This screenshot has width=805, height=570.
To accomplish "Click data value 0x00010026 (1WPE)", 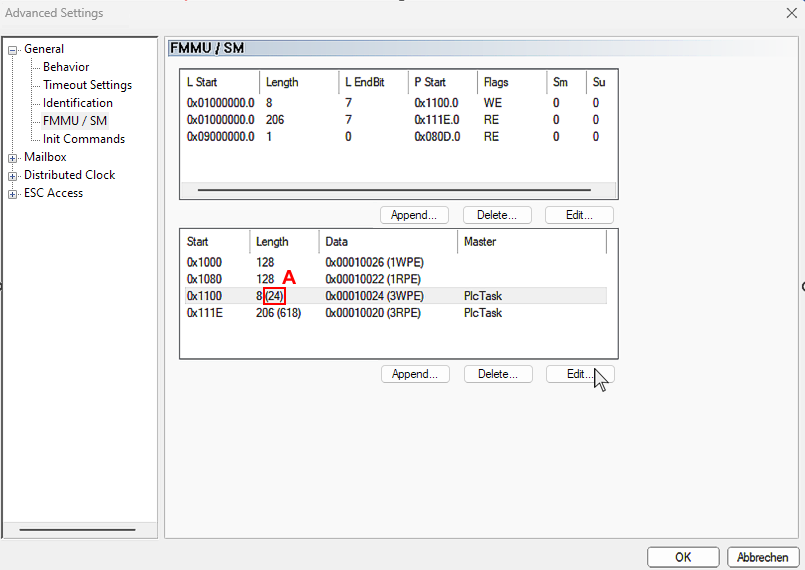I will click(374, 262).
